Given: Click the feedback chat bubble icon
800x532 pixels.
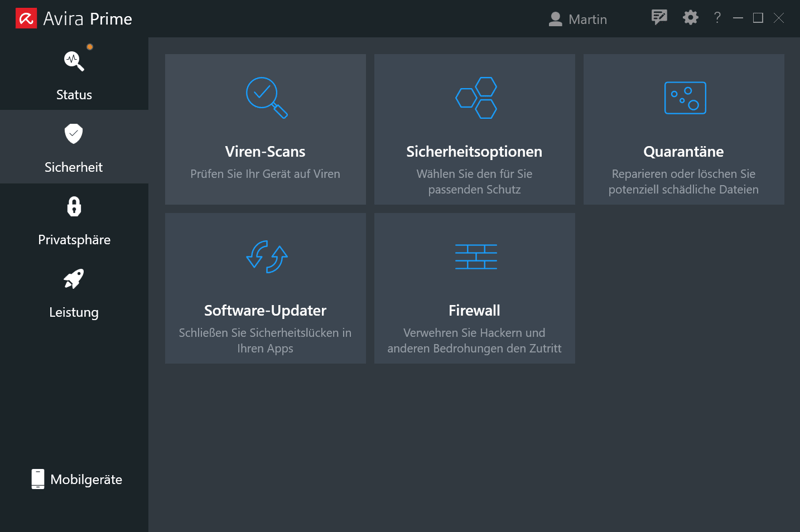Looking at the screenshot, I should tap(659, 18).
